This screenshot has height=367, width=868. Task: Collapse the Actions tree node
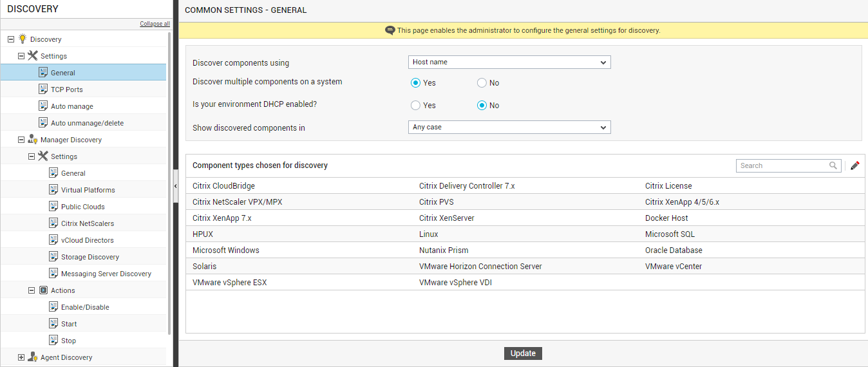[x=32, y=290]
